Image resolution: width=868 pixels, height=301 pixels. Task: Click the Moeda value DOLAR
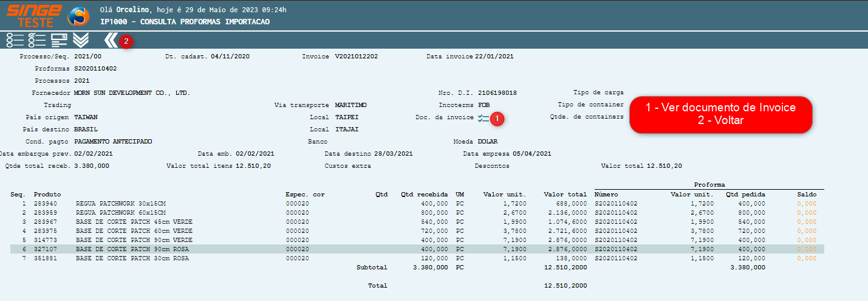(x=487, y=141)
